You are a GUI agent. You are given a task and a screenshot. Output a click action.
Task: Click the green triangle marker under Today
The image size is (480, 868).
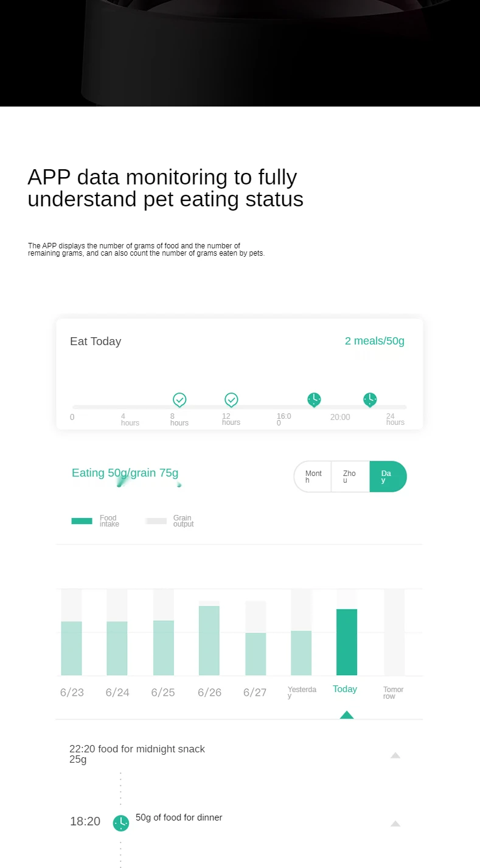pyautogui.click(x=347, y=715)
